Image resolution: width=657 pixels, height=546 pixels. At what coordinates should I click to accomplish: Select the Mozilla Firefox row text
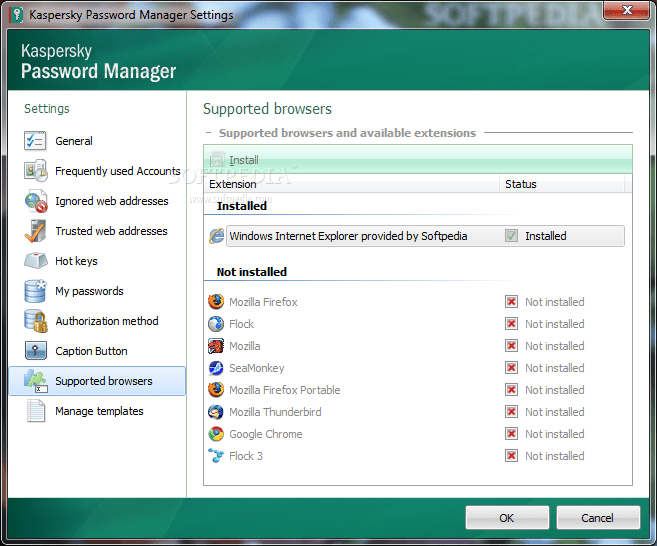point(263,302)
